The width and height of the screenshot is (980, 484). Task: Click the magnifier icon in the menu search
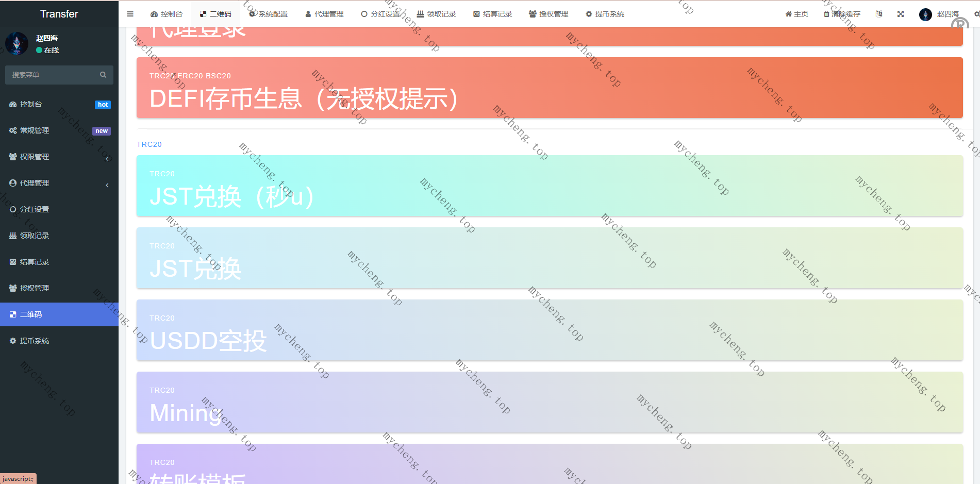tap(103, 75)
